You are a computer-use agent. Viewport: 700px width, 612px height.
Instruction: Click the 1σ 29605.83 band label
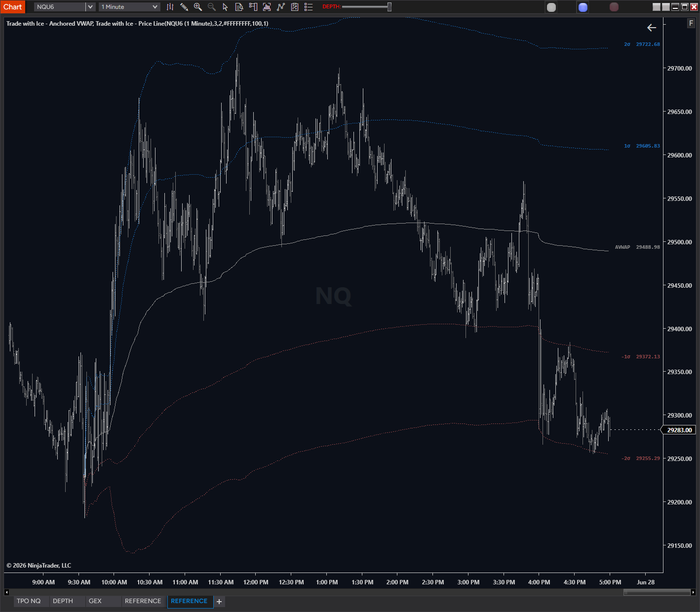(642, 146)
